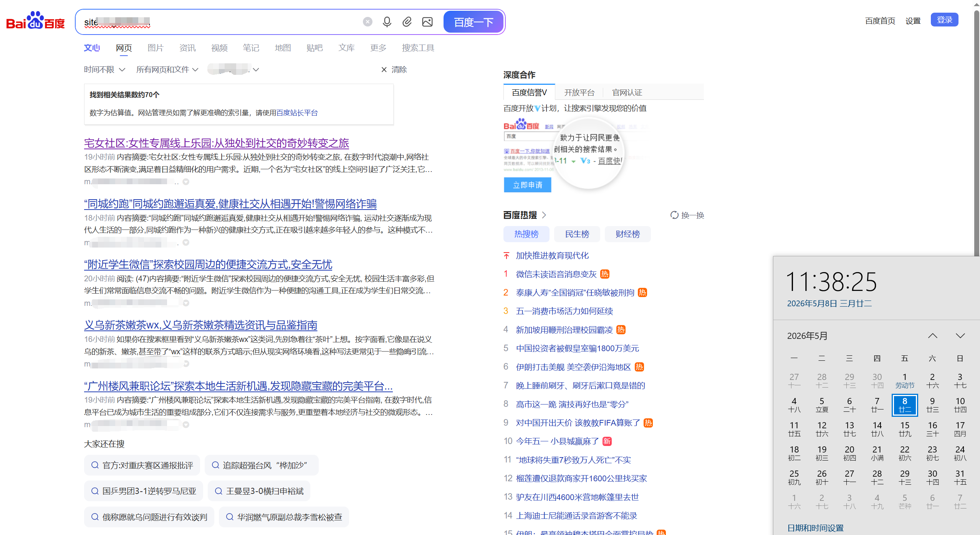
Task: Open the 贴吧 tab
Action: 315,48
